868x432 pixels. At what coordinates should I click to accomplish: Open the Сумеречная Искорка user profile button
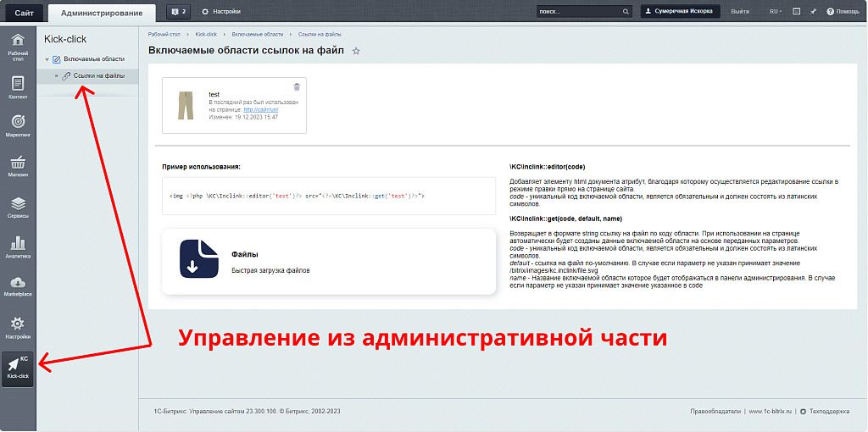click(x=681, y=11)
